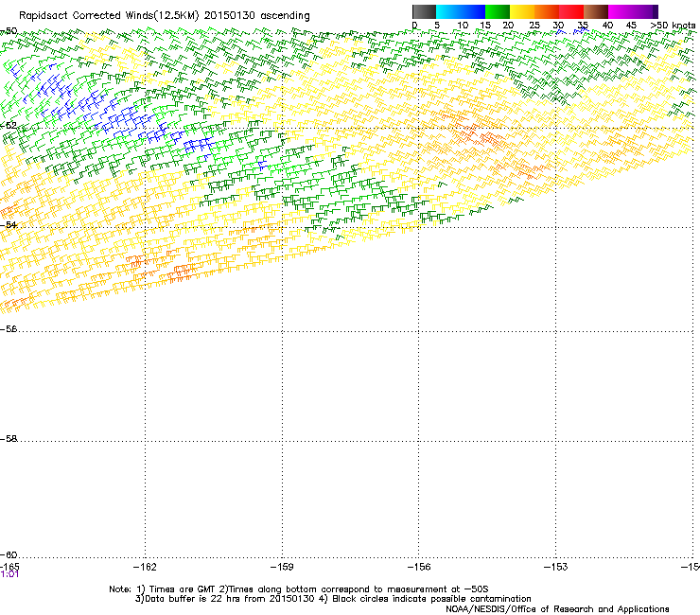Click the -159 longitude axis label
The width and height of the screenshot is (700, 615).
[282, 567]
